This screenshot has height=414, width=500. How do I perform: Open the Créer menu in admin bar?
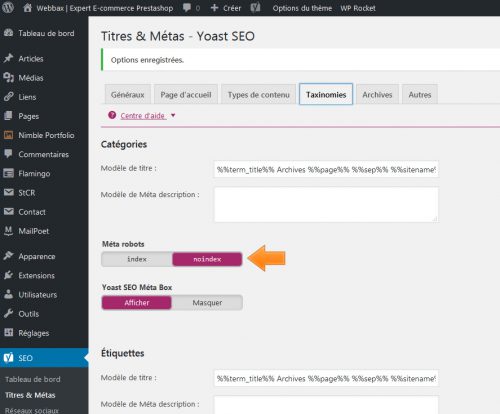pyautogui.click(x=232, y=8)
